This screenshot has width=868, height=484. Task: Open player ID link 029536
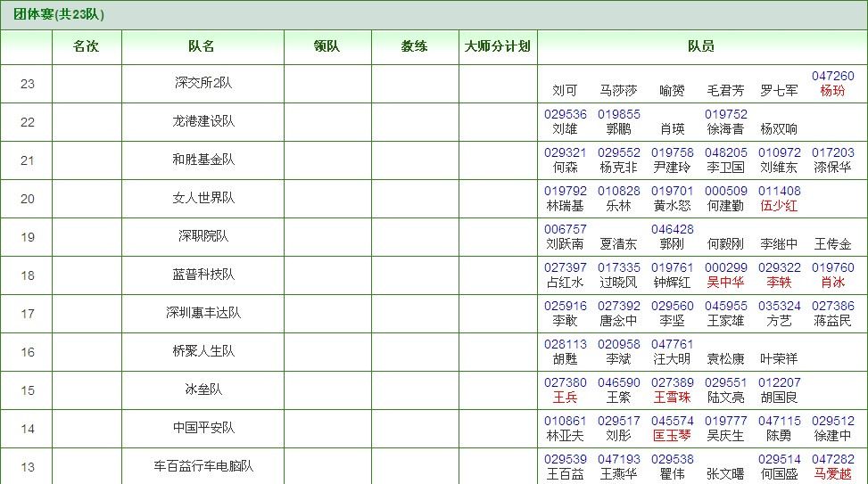[x=566, y=115]
